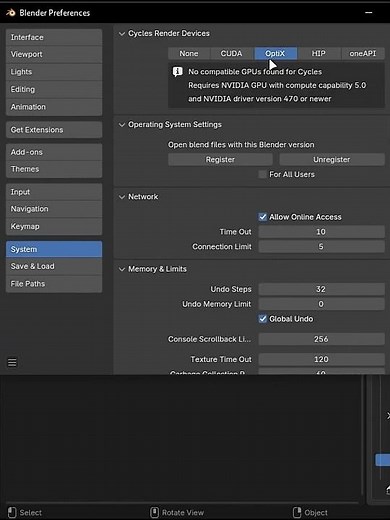
Task: Open the Animation preferences section
Action: [54, 107]
